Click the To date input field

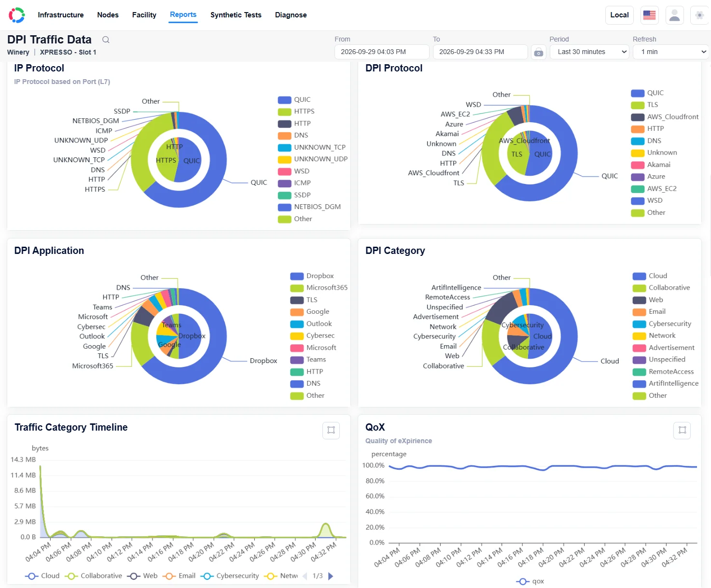pos(480,52)
